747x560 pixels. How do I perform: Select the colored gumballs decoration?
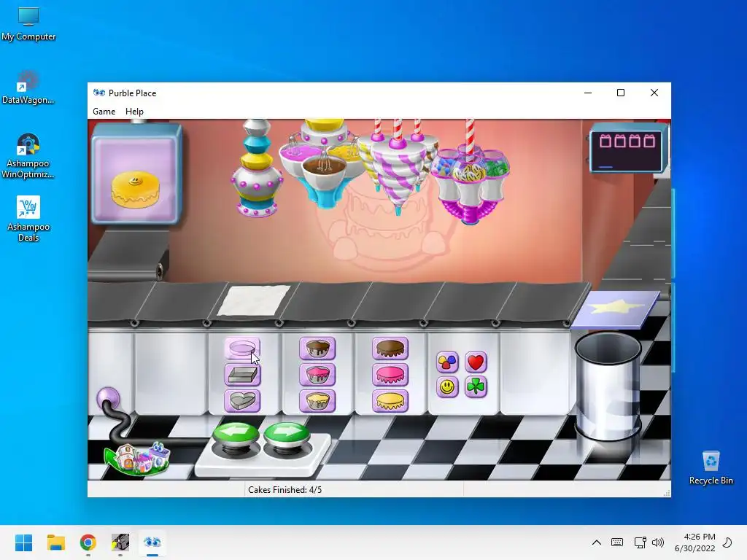point(447,362)
